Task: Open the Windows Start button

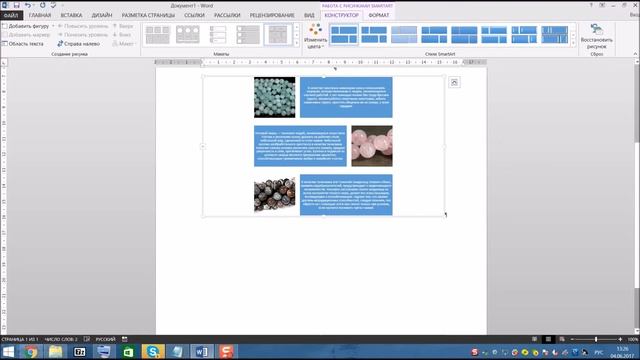Action: pyautogui.click(x=8, y=351)
